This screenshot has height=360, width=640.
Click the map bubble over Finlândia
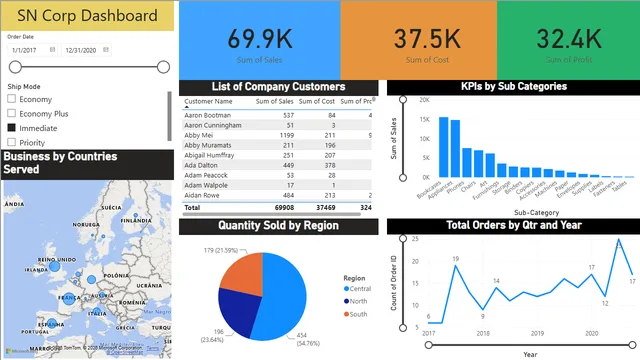tap(136, 215)
